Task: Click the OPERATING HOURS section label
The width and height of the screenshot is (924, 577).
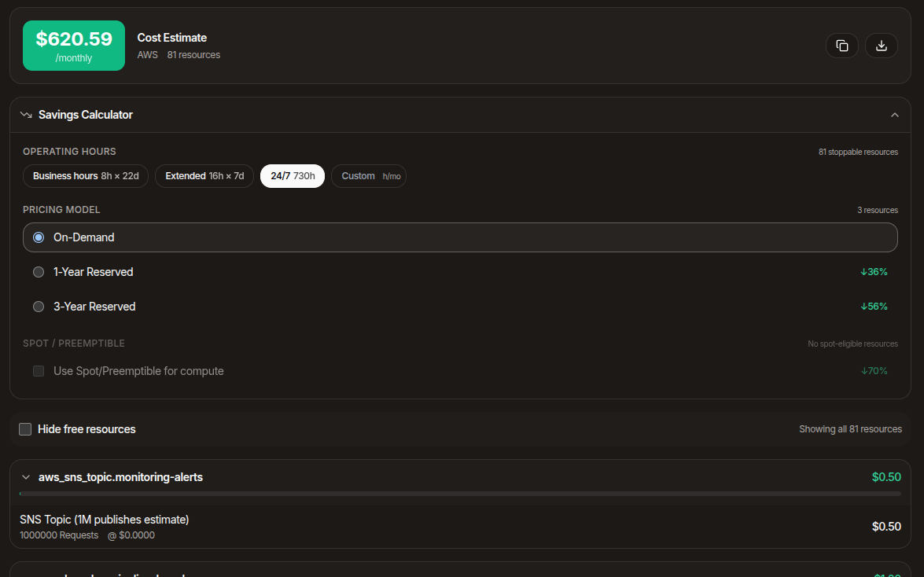Action: (x=69, y=152)
